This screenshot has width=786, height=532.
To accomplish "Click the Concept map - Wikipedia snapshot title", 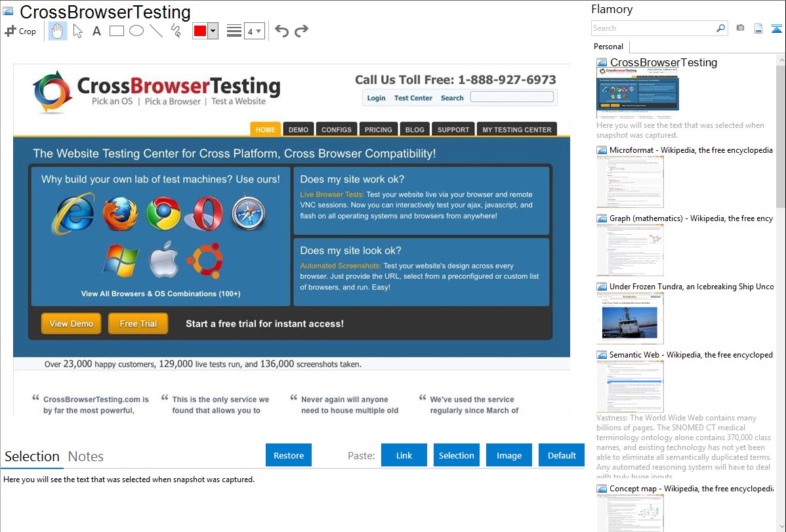I will point(691,488).
